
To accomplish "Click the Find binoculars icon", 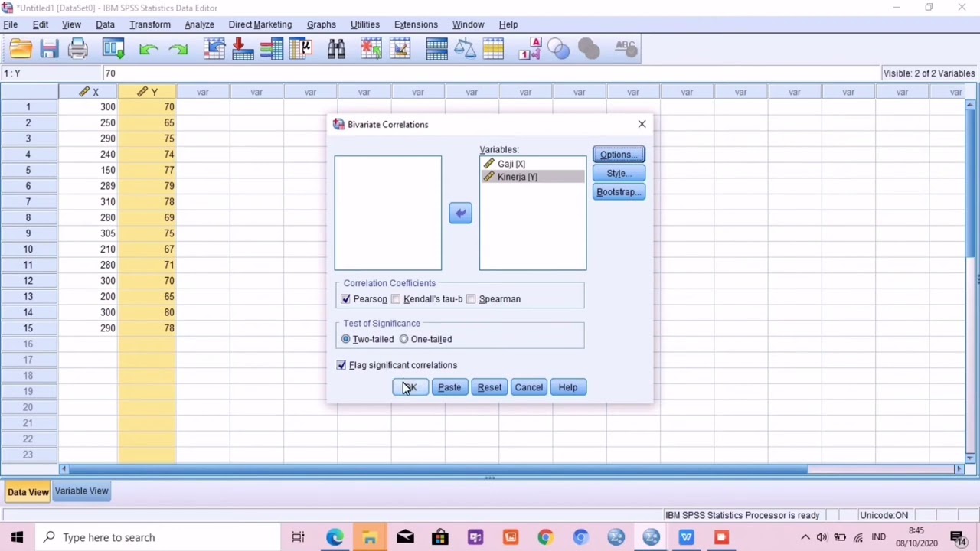I will (x=336, y=50).
